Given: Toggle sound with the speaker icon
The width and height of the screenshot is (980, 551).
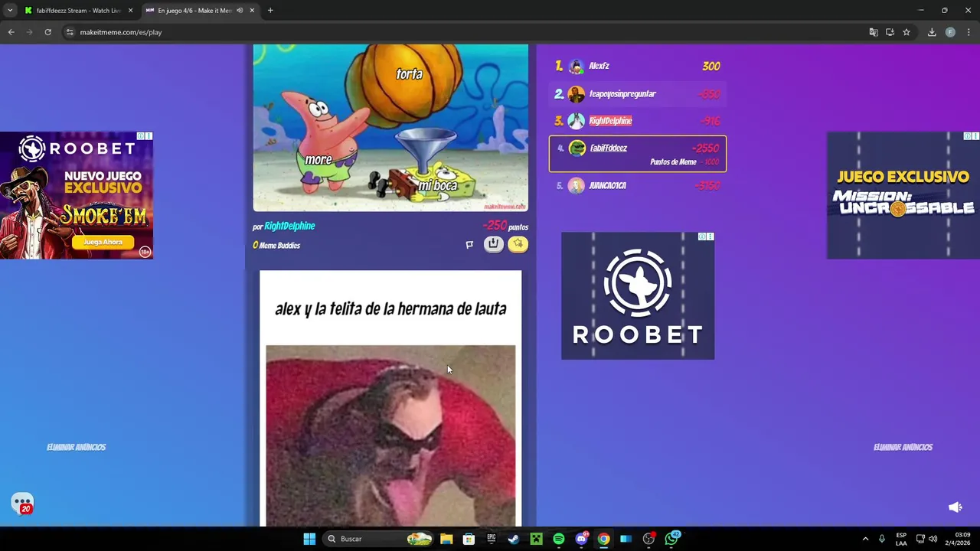Looking at the screenshot, I should click(x=955, y=507).
